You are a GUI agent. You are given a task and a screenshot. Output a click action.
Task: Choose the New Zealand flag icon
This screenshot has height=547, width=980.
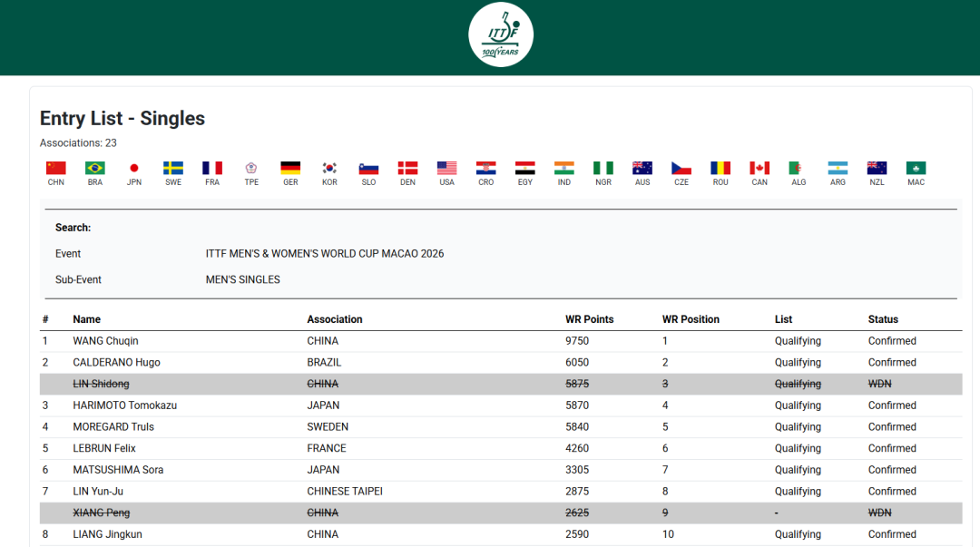(877, 168)
